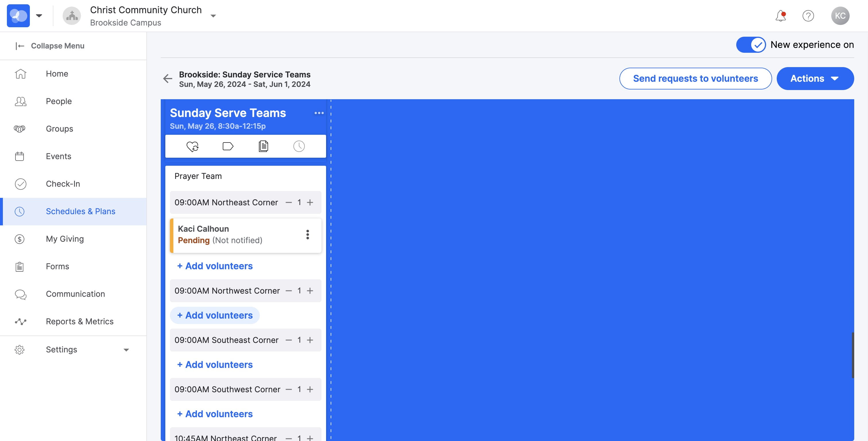The width and height of the screenshot is (868, 441).
Task: Open My Giving
Action: coord(73,239)
